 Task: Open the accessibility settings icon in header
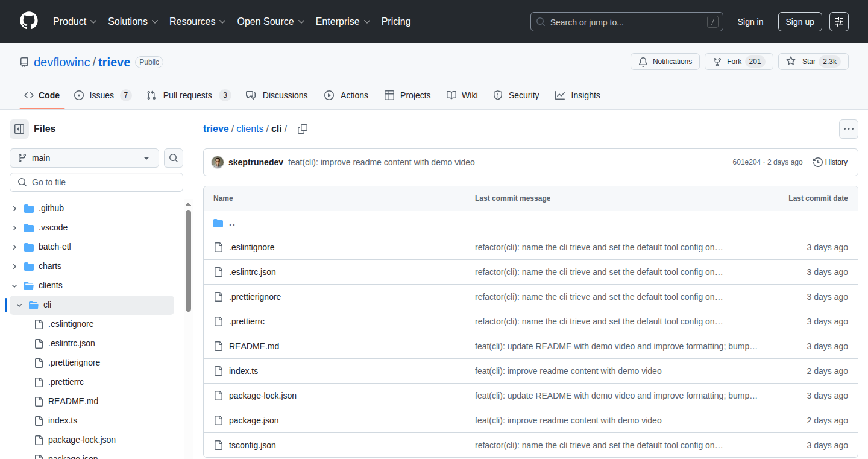point(838,22)
